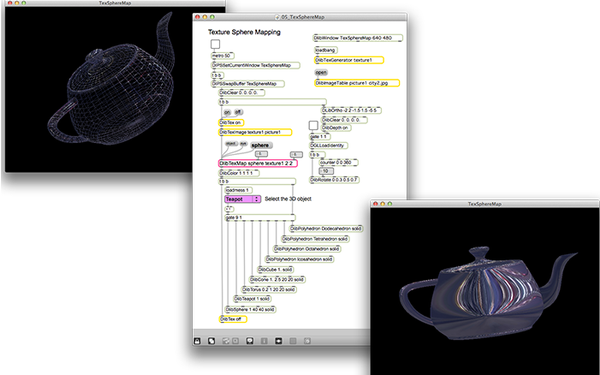Select the 'gate 1 1' object
The image size is (600, 375).
click(x=320, y=137)
